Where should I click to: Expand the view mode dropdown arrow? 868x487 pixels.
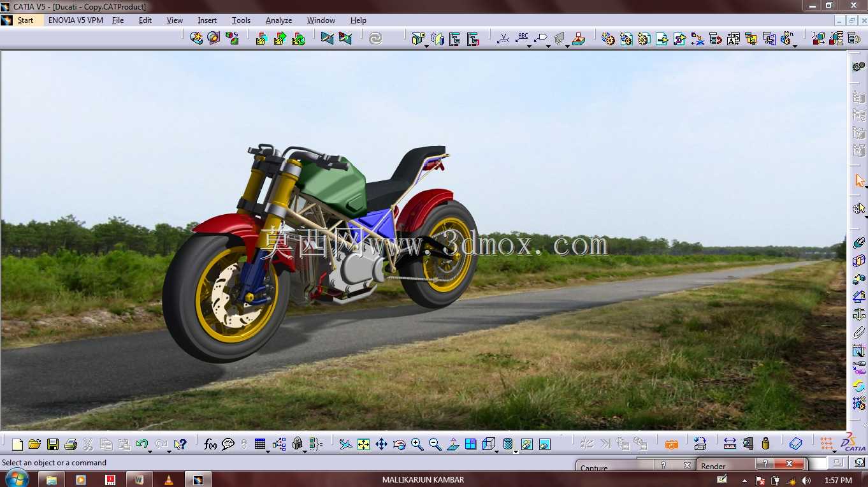coord(515,451)
